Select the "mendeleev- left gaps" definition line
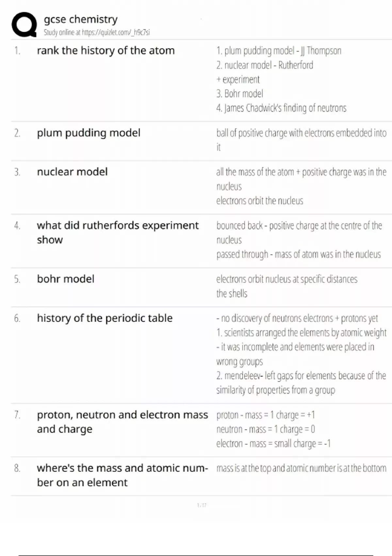 301,376
